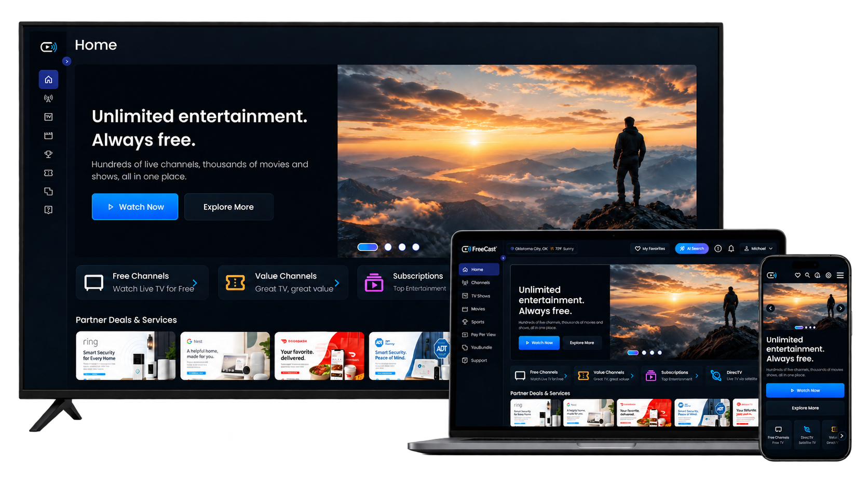Collapse the laptop sidebar with the arrow toggle
This screenshot has height=489, width=868.
tap(503, 258)
